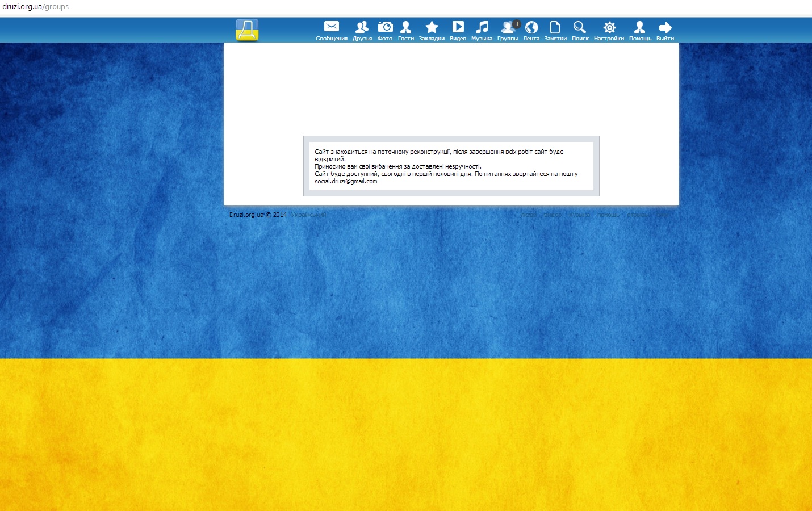
Task: Open Музыка music note icon
Action: (x=482, y=28)
